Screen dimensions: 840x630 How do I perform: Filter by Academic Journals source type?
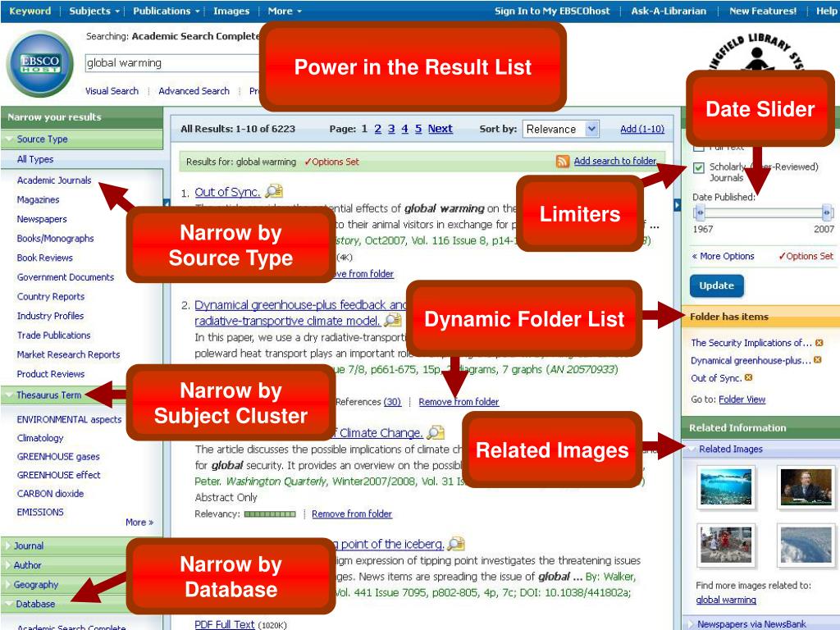point(54,180)
